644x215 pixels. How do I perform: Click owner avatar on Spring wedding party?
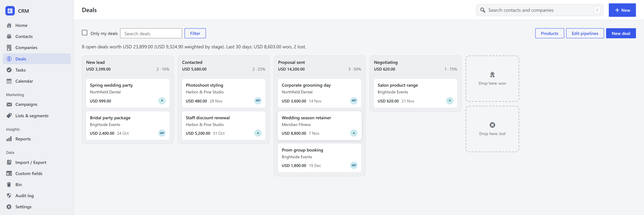coord(162,101)
